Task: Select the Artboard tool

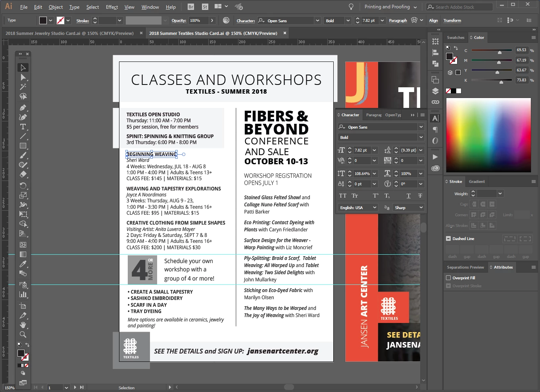Action: point(23,306)
